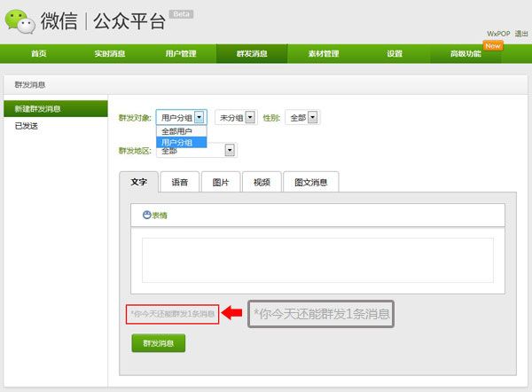
Task: Expand the 群发地区 dropdown arrow
Action: pyautogui.click(x=230, y=150)
